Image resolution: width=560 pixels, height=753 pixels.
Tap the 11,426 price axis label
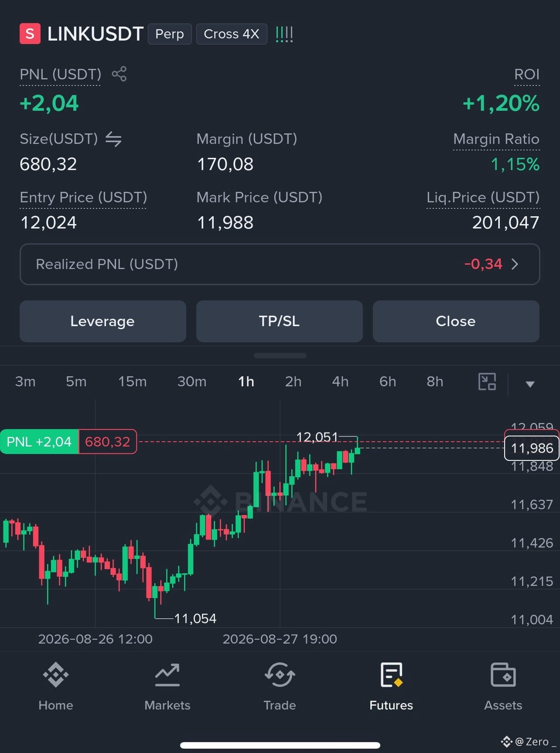pos(532,543)
